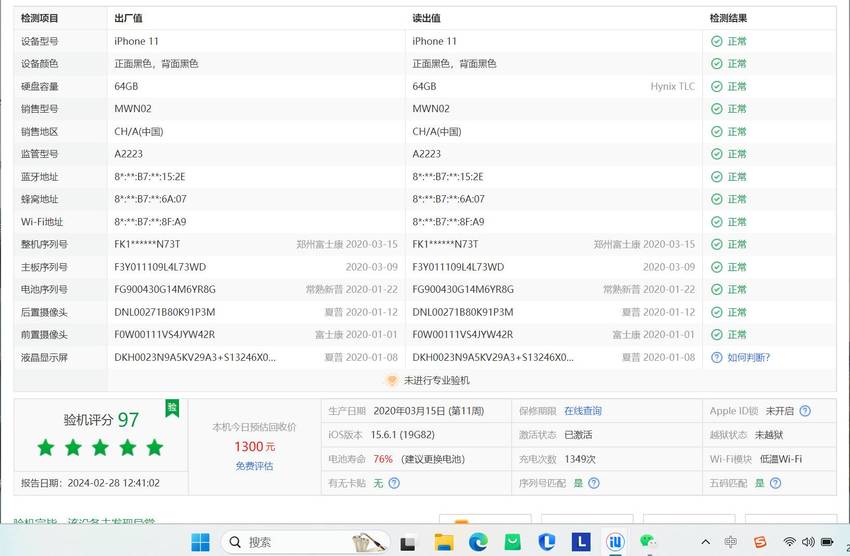
Task: Open File Explorer from the taskbar
Action: (x=443, y=542)
